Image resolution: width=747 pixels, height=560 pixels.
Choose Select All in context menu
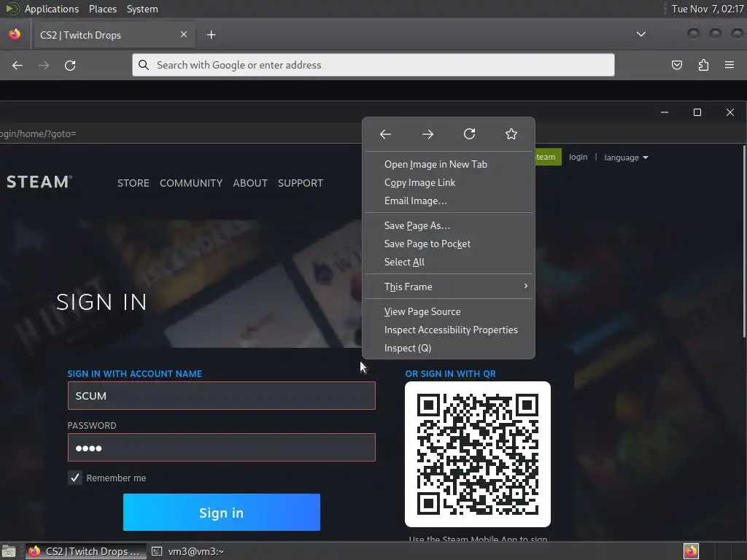449,262
